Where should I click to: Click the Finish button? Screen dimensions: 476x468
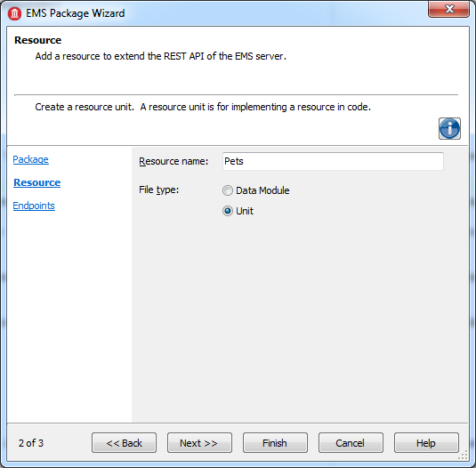point(275,443)
